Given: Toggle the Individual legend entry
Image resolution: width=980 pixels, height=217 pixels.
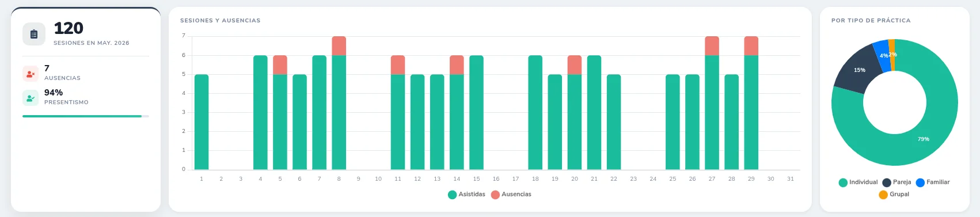Looking at the screenshot, I should [x=858, y=182].
